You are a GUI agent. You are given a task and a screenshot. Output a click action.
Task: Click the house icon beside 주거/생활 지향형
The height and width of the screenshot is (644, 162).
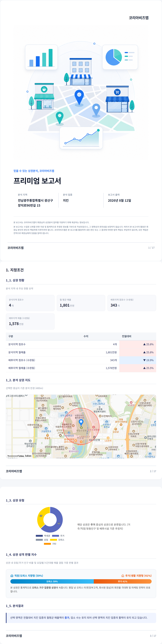coord(123,576)
